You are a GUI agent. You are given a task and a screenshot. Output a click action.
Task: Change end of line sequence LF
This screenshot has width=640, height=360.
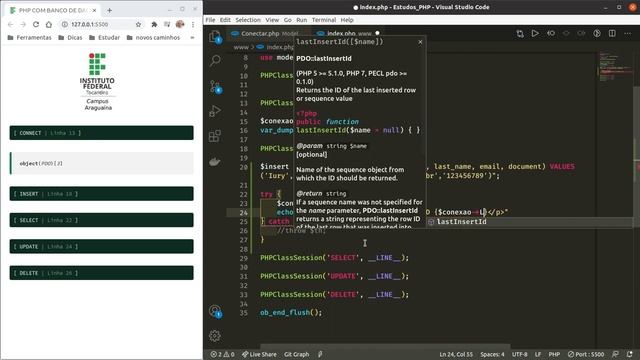pyautogui.click(x=538, y=354)
